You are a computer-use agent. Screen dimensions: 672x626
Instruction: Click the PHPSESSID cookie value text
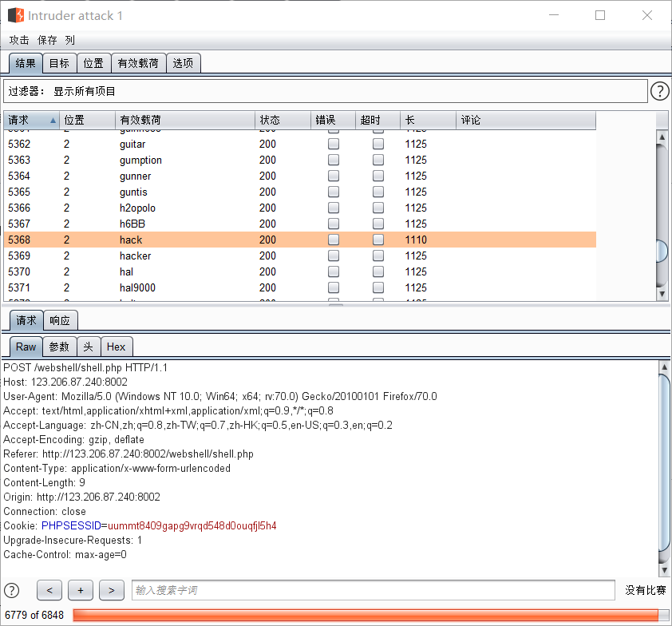click(x=192, y=525)
